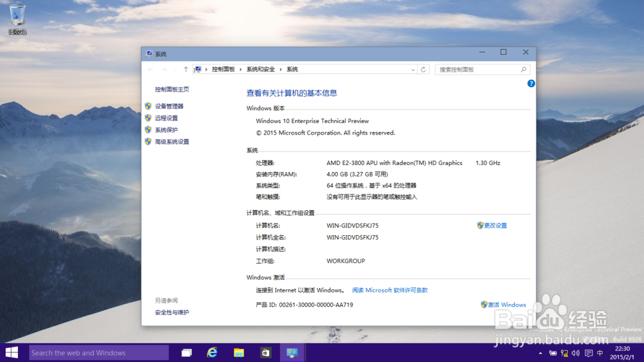Click the shield icon beside 远程设置
This screenshot has width=644, height=362.
coord(148,118)
